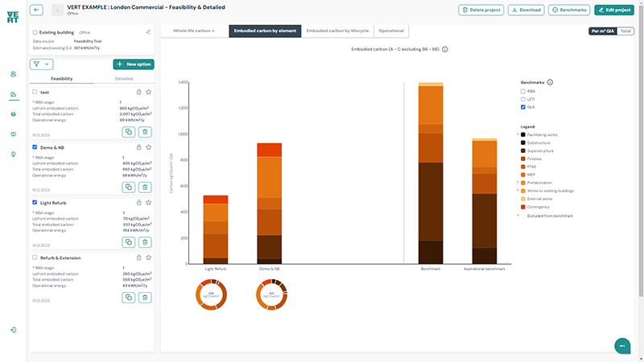Duplicate the test option
644x362 pixels.
(x=129, y=132)
